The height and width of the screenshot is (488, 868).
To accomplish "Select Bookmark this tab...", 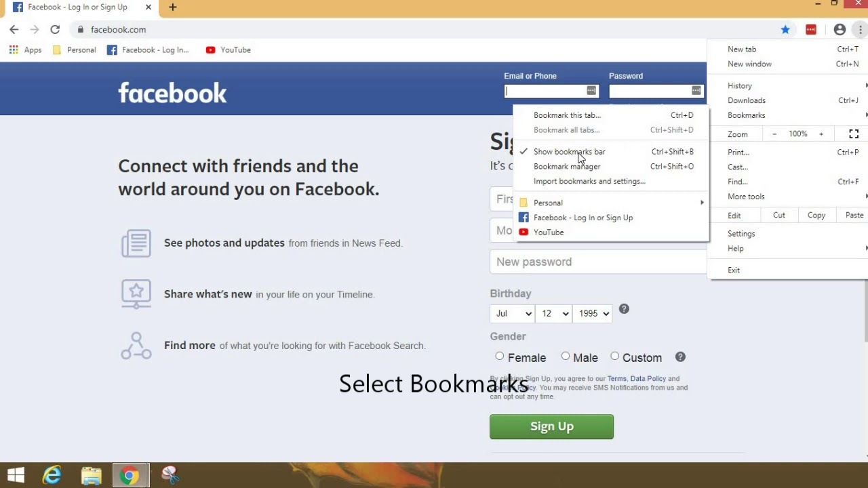I will 610,115.
